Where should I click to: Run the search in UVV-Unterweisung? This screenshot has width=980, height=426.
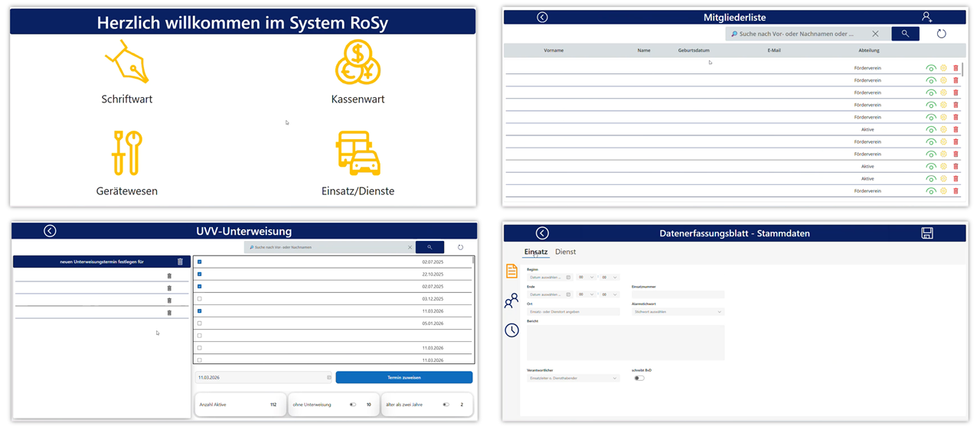430,247
